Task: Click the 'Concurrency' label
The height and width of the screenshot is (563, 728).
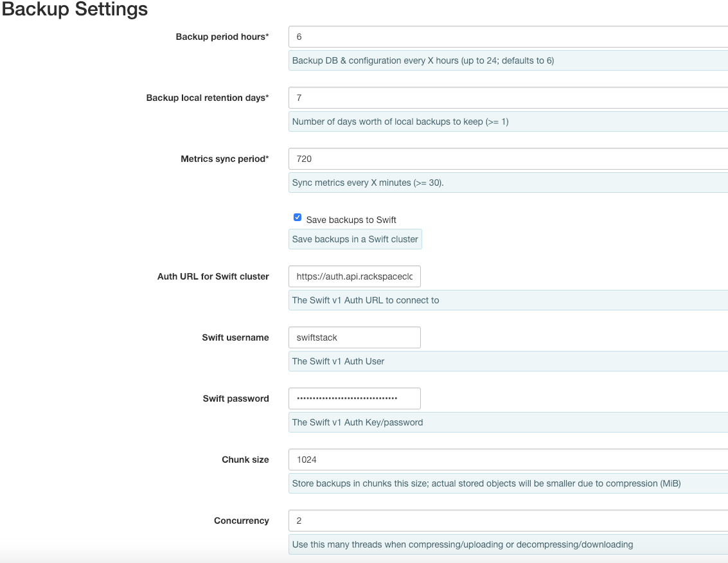Action: [242, 521]
